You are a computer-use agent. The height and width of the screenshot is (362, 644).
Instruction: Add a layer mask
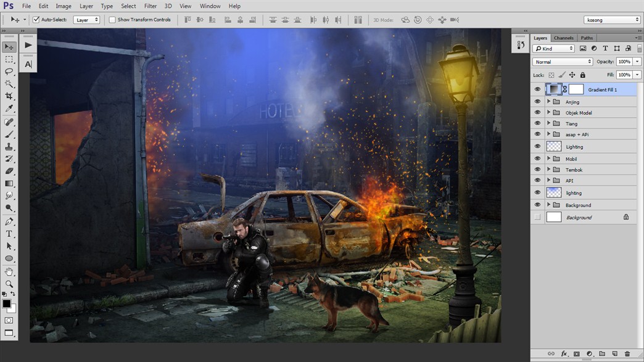[577, 353]
